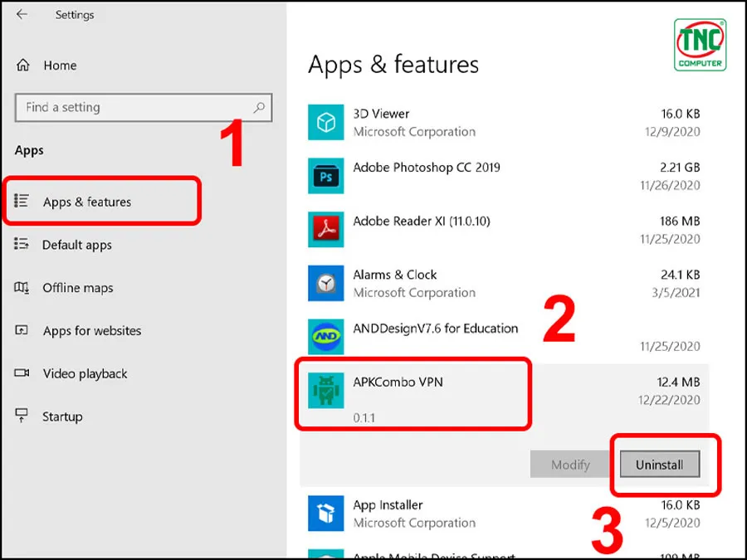Viewport: 747px width, 560px height.
Task: Click the Startup sidebar icon
Action: 22,416
